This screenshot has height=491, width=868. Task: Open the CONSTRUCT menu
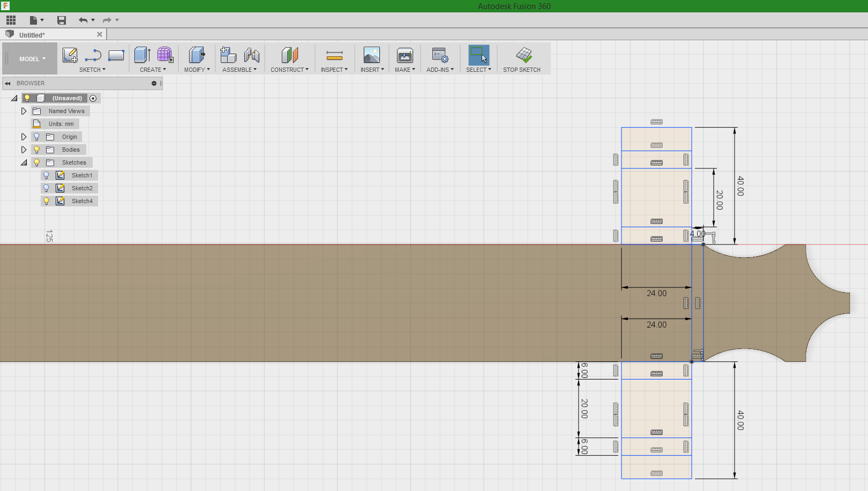tap(289, 70)
